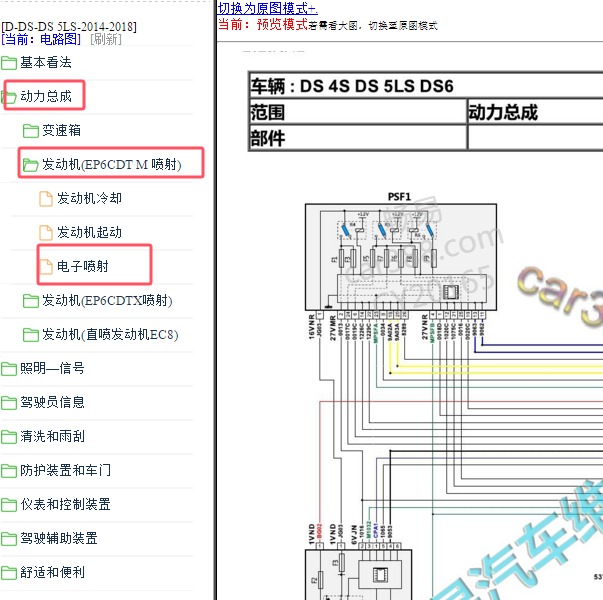Viewport: 603px width, 600px height.
Task: Click the 基本看法 folder icon
Action: pyautogui.click(x=9, y=63)
